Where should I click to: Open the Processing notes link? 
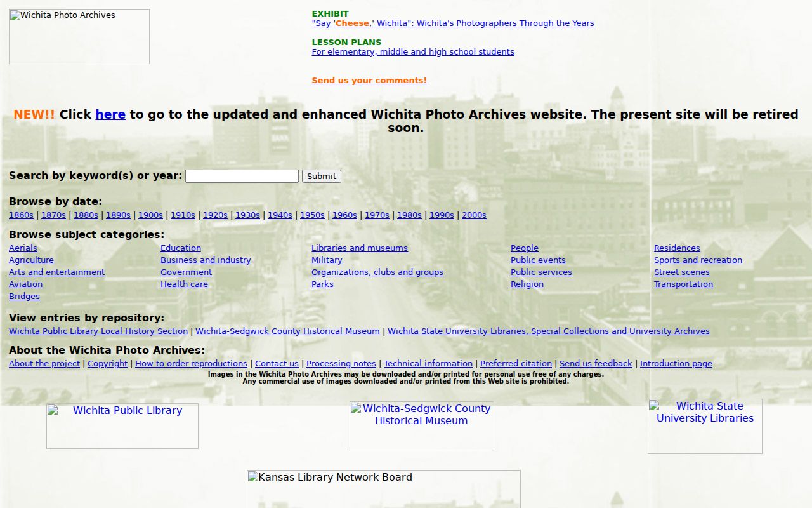[341, 364]
